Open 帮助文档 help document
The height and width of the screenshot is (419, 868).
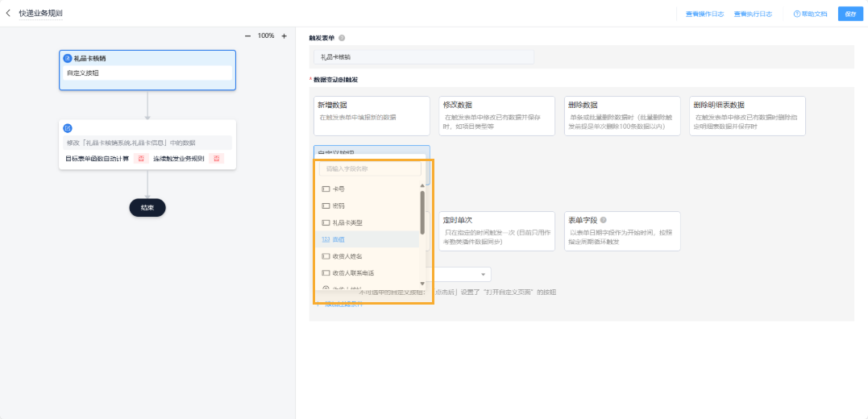point(811,14)
